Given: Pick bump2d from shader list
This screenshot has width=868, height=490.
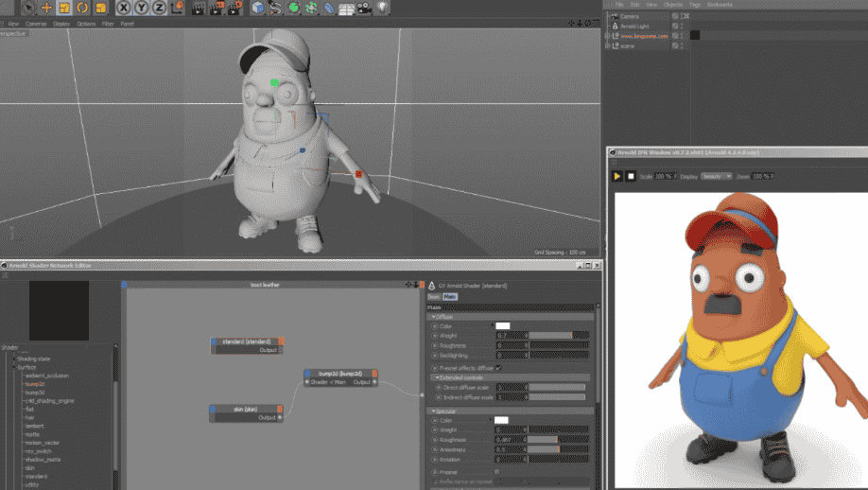Looking at the screenshot, I should click(x=35, y=384).
